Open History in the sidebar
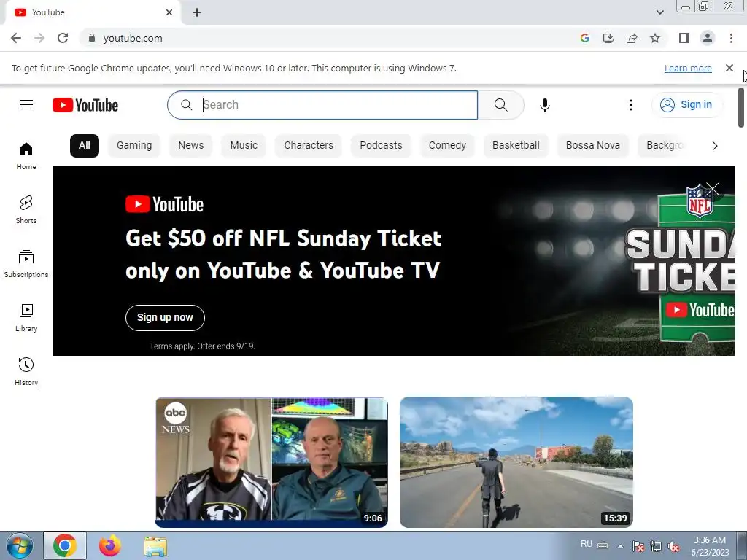The width and height of the screenshot is (747, 560). pos(26,371)
